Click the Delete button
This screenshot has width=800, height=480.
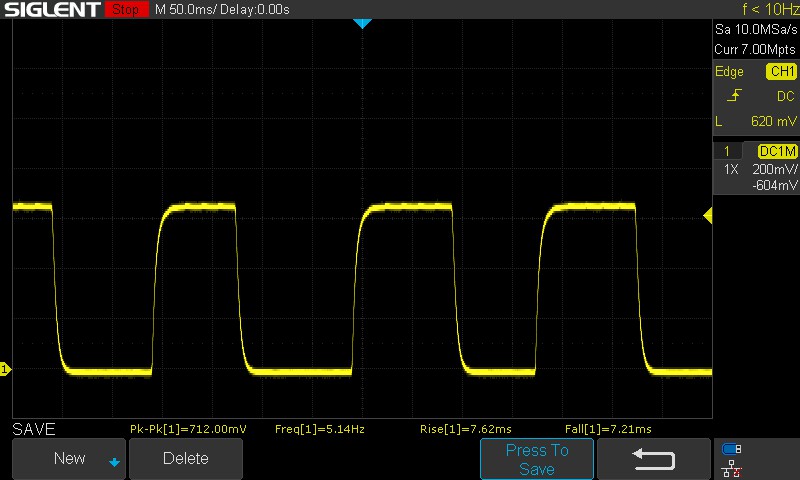tap(186, 458)
